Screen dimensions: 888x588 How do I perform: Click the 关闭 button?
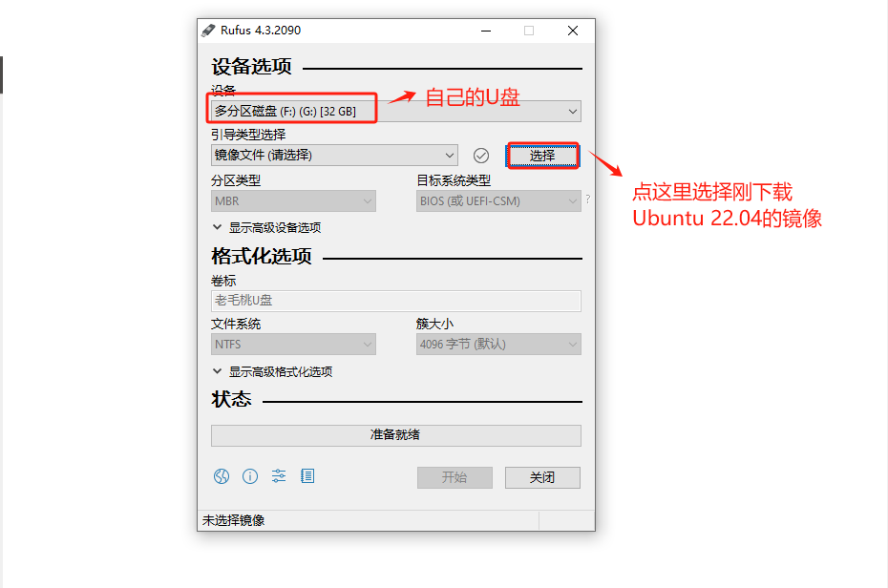[542, 477]
